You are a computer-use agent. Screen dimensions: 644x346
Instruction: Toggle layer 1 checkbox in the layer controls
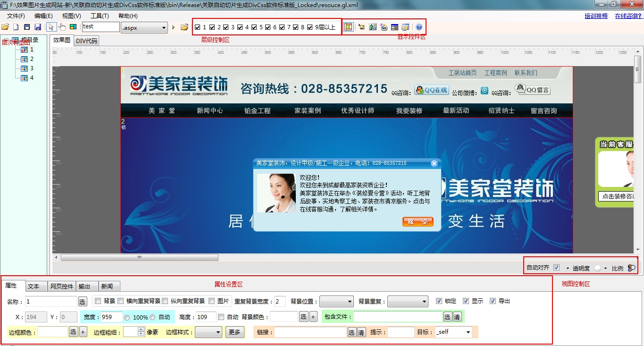[198, 27]
